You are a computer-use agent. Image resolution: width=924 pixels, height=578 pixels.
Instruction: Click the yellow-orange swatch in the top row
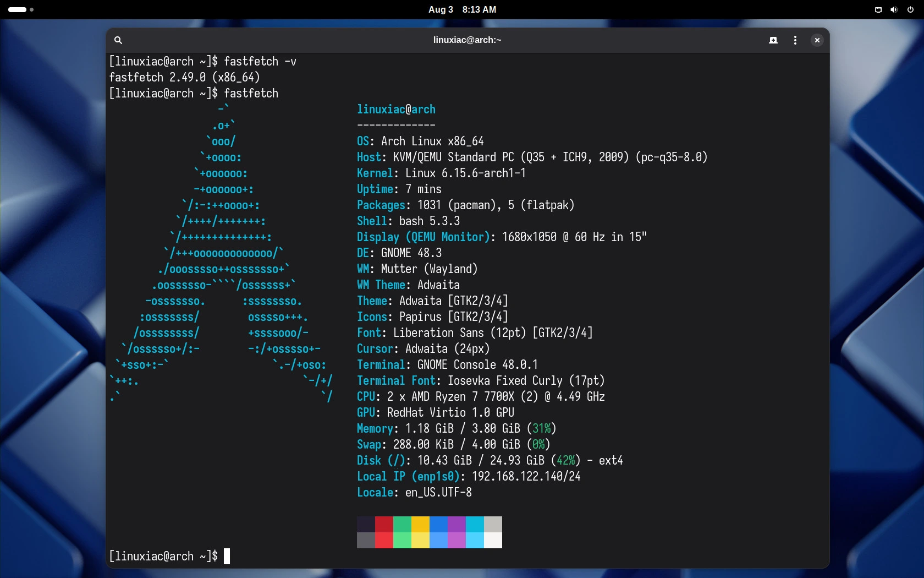coord(420,524)
